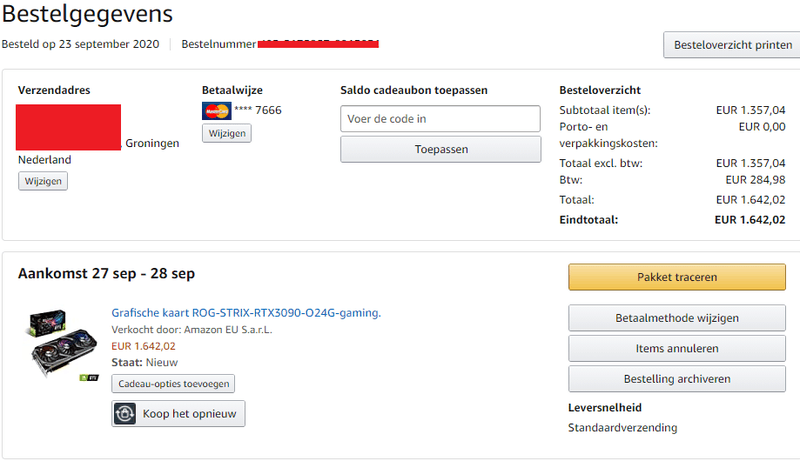800x461 pixels.
Task: Click Wijzigen under the Betaalwijze section
Action: click(226, 133)
